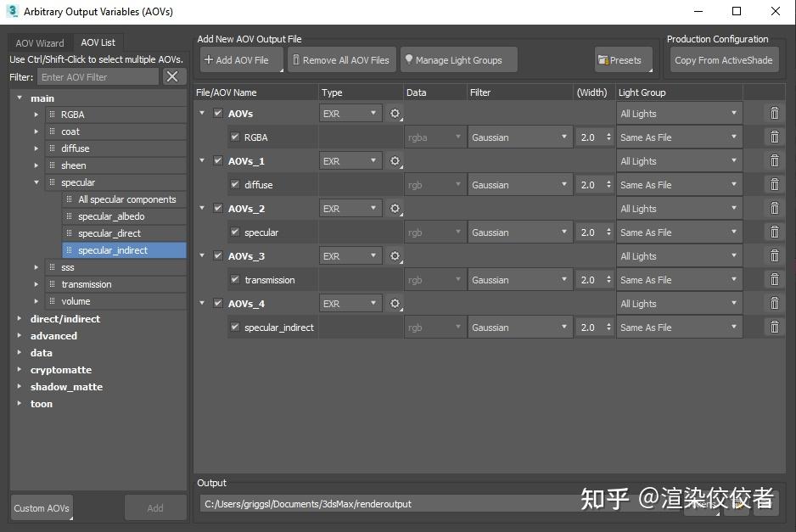Open the AOV settings gear next to AOVs
The height and width of the screenshot is (532, 796).
coord(393,113)
